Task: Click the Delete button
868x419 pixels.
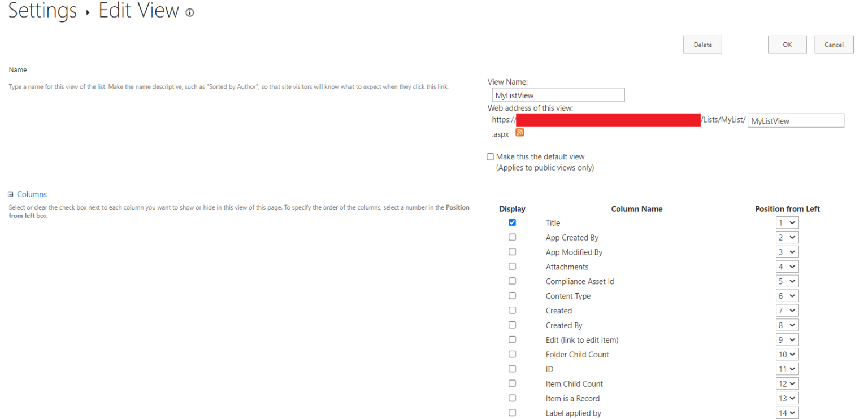Action: 702,45
